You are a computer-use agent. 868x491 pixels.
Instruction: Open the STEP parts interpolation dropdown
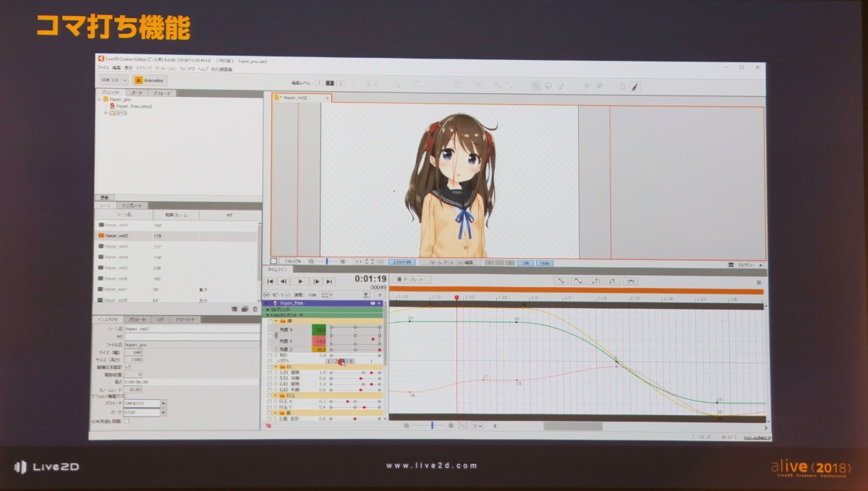click(163, 412)
